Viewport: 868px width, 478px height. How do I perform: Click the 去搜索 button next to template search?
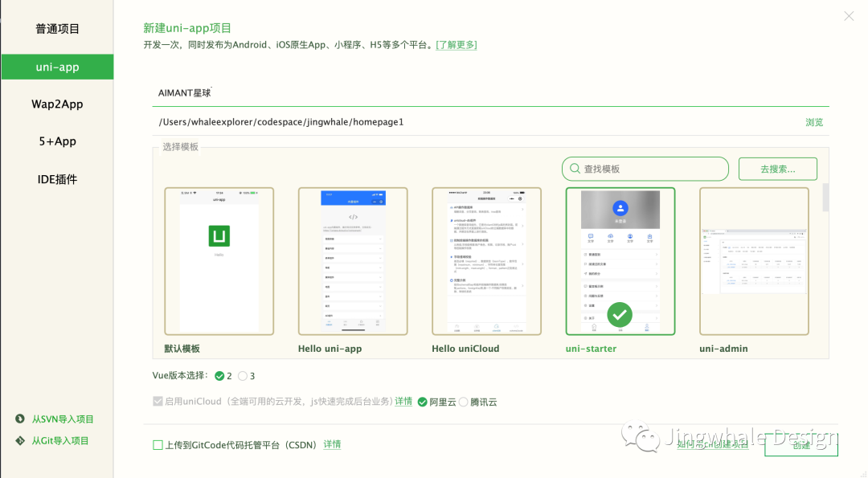[777, 169]
